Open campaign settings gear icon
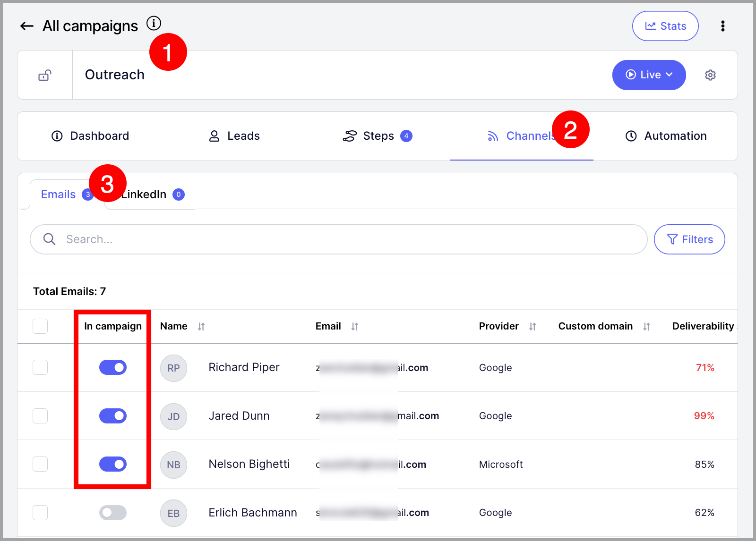Image resolution: width=756 pixels, height=541 pixels. coord(710,75)
